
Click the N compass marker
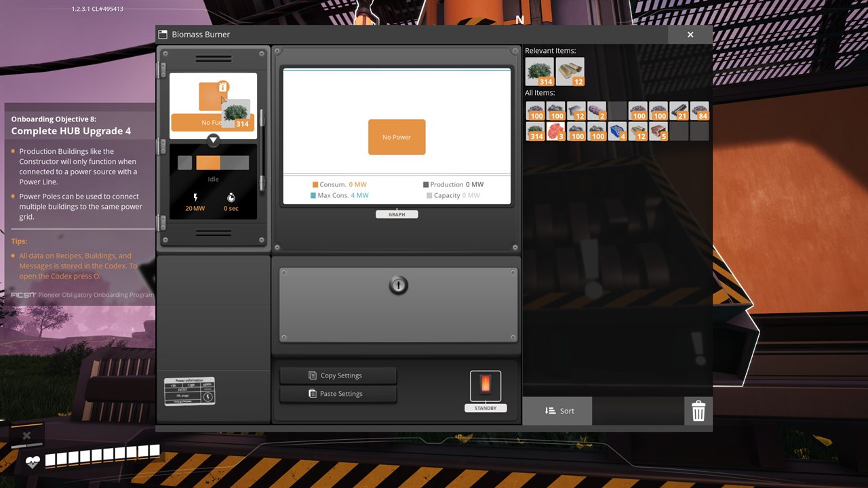pos(520,20)
